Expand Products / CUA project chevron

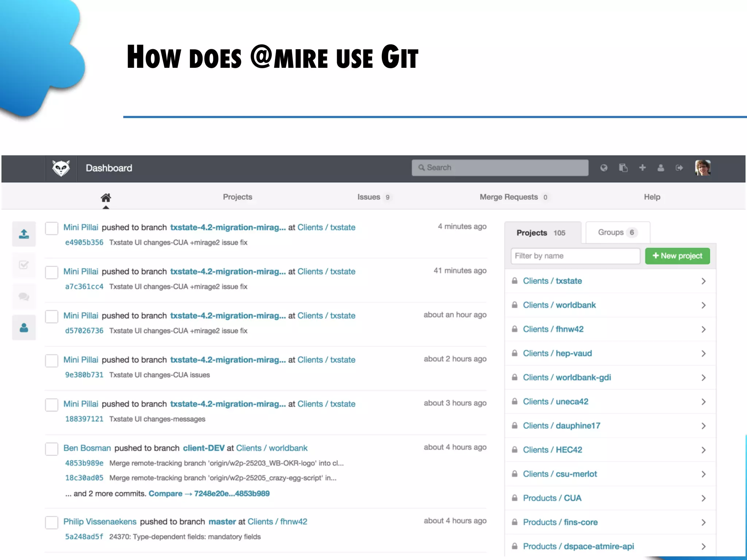pyautogui.click(x=704, y=498)
